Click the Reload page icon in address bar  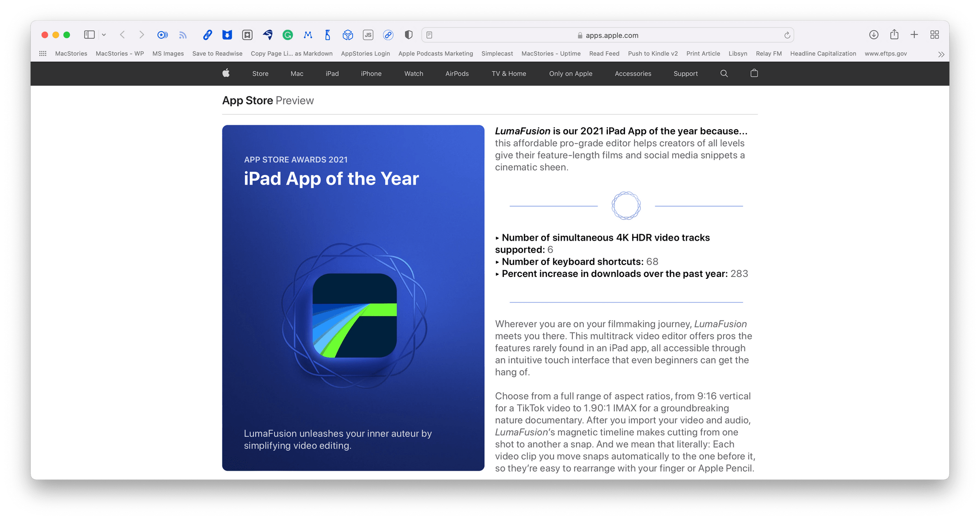tap(786, 35)
